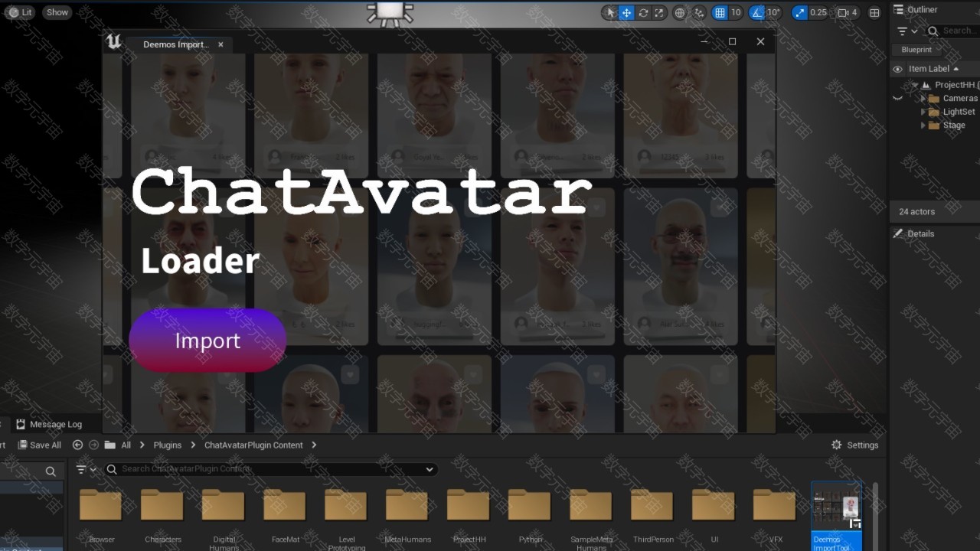Focus the Outliner search field
The image size is (980, 551).
coord(952,31)
